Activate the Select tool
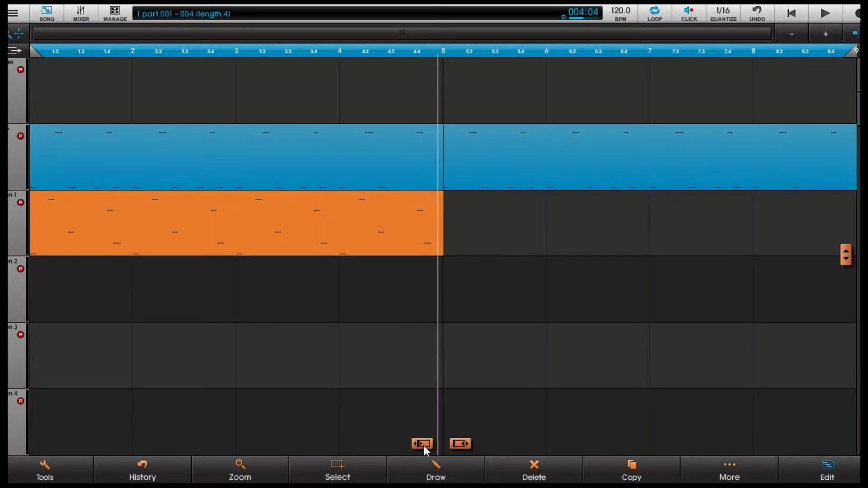The height and width of the screenshot is (488, 868). pos(338,470)
